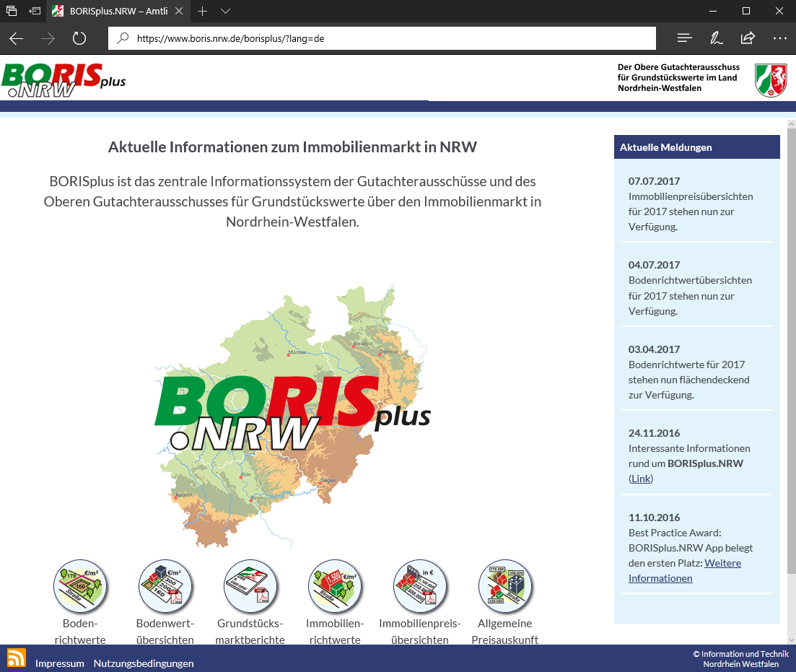Viewport: 796px width, 672px height.
Task: Click the large BORIS.NRW plus map image
Action: point(292,417)
